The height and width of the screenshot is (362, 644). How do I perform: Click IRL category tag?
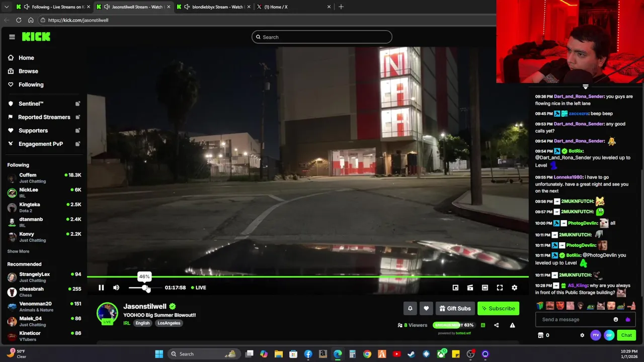pyautogui.click(x=127, y=323)
